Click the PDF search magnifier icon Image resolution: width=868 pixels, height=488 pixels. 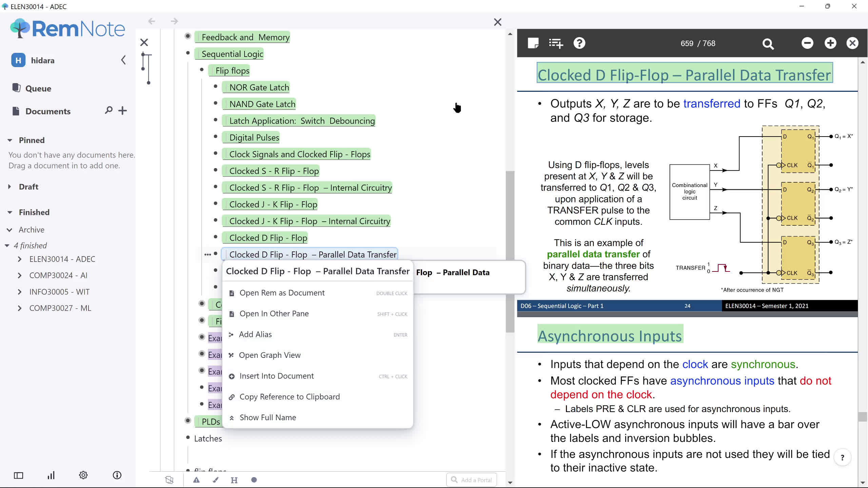pyautogui.click(x=768, y=44)
